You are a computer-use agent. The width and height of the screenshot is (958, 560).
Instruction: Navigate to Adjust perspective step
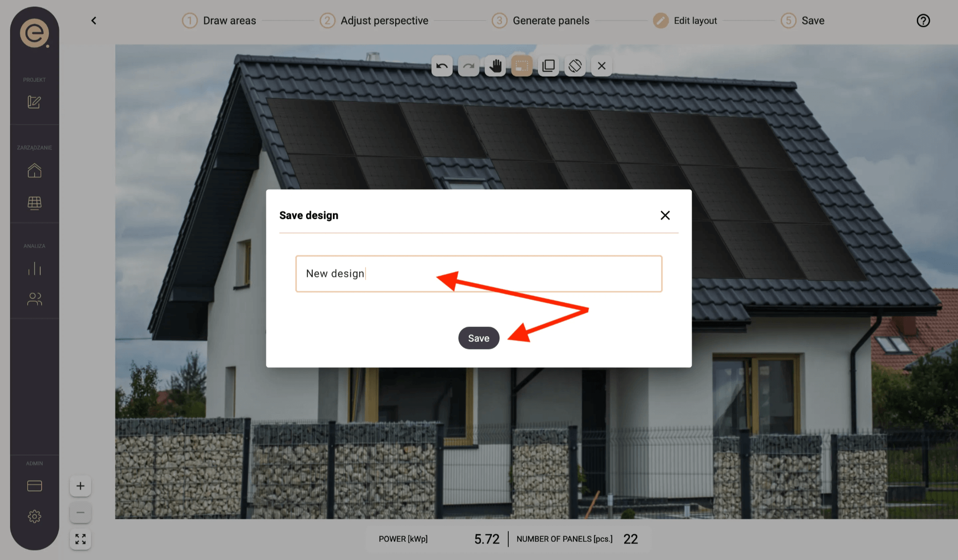[384, 21]
